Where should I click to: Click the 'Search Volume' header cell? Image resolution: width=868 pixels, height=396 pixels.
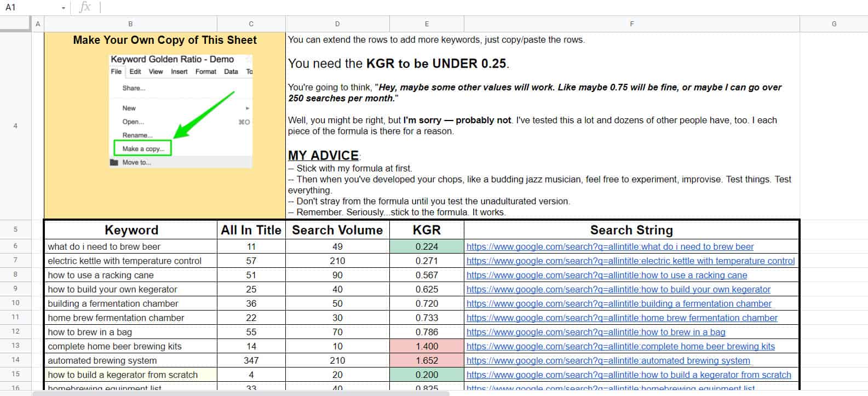tap(337, 230)
